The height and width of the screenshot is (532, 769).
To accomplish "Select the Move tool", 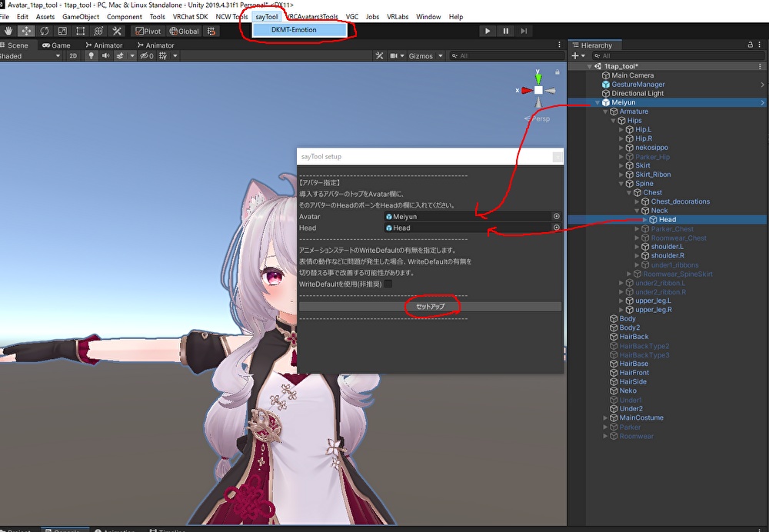I will click(26, 31).
